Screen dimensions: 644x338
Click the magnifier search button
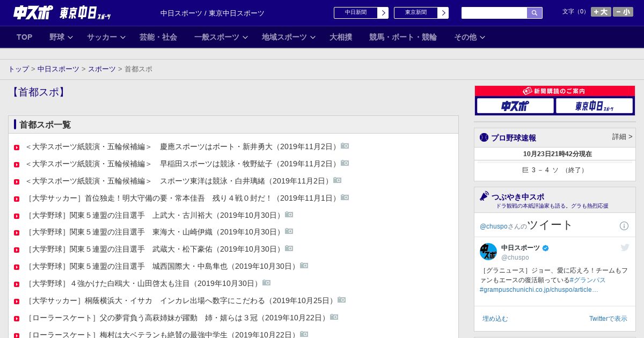tap(535, 13)
